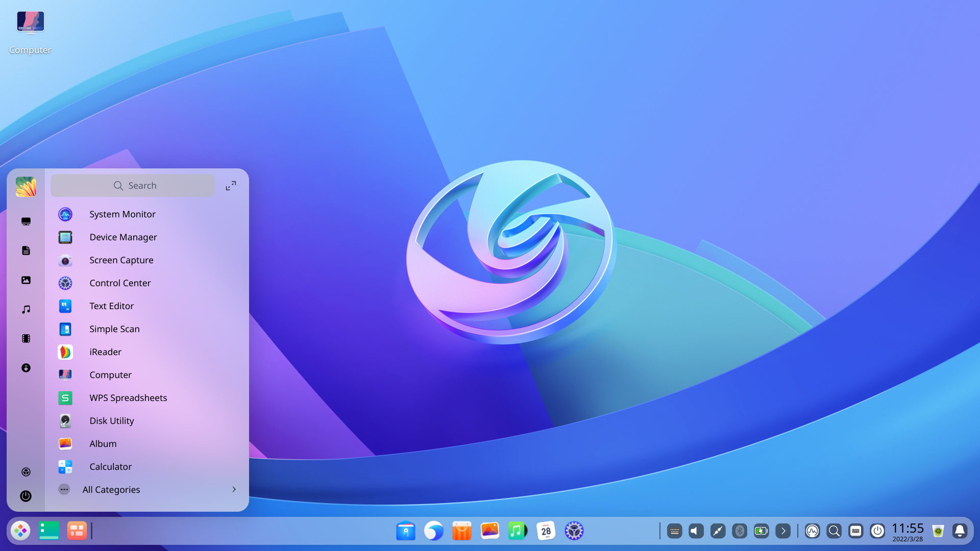Viewport: 980px width, 551px height.
Task: Expand the tray arrow button
Action: [783, 531]
